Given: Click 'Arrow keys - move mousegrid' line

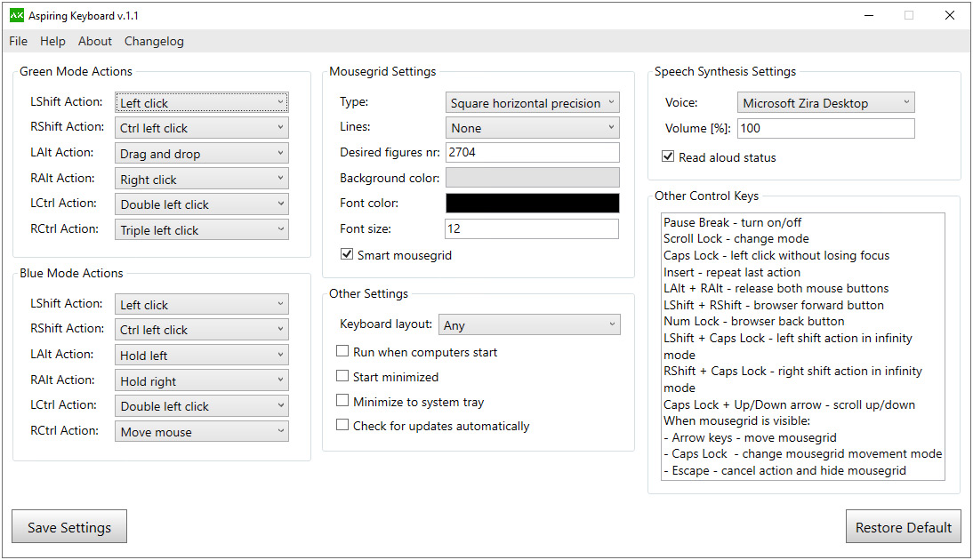Looking at the screenshot, I should (751, 438).
